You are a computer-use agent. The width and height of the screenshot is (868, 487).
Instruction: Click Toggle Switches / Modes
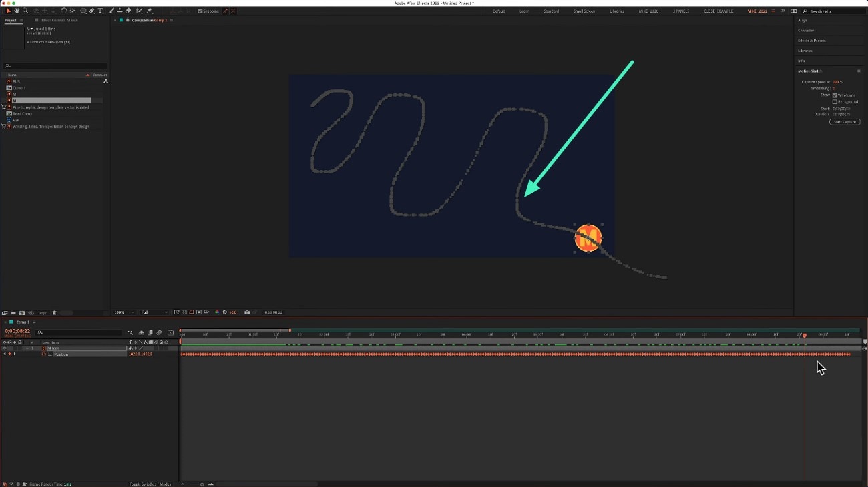[150, 484]
